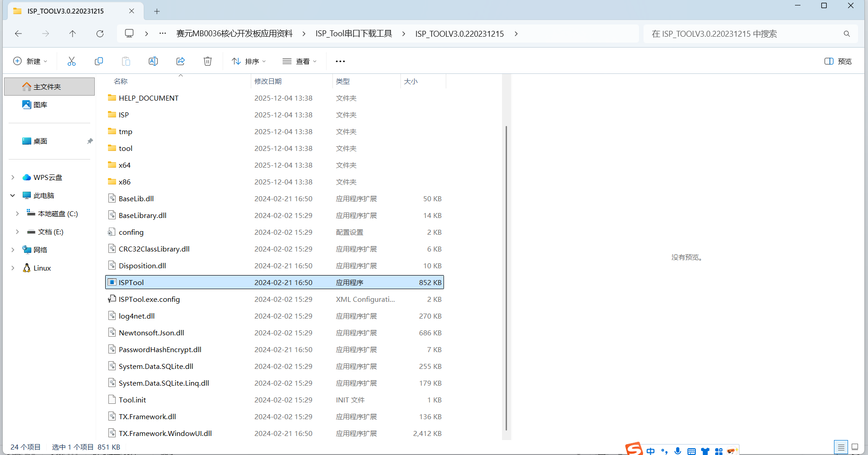The image size is (868, 455).
Task: Click the file list vertical scrollbar
Action: [506, 278]
